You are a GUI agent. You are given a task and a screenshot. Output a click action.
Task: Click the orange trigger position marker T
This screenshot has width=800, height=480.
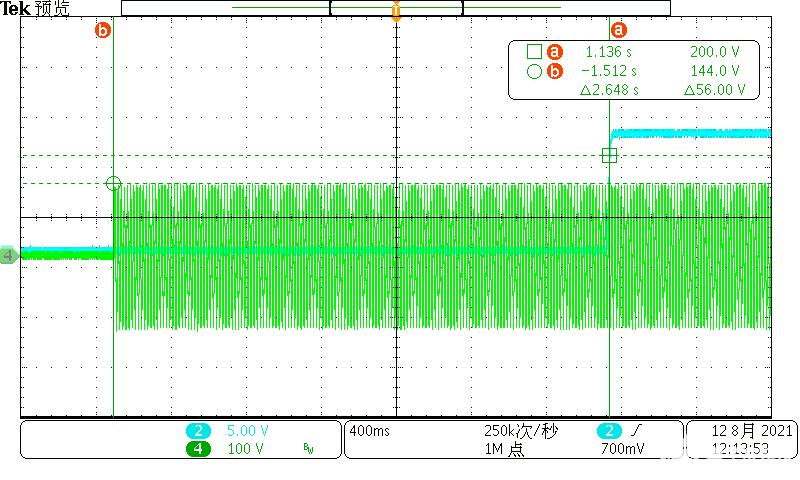(x=396, y=11)
